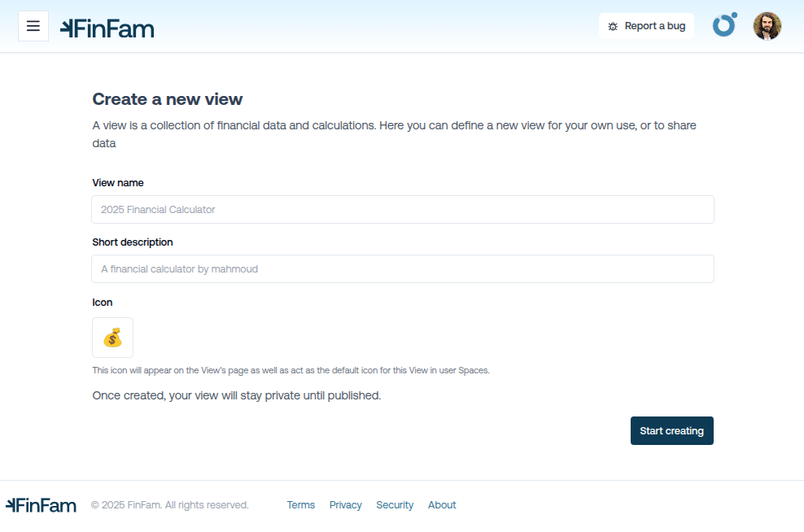Click the Short description input field
The image size is (804, 532).
403,268
